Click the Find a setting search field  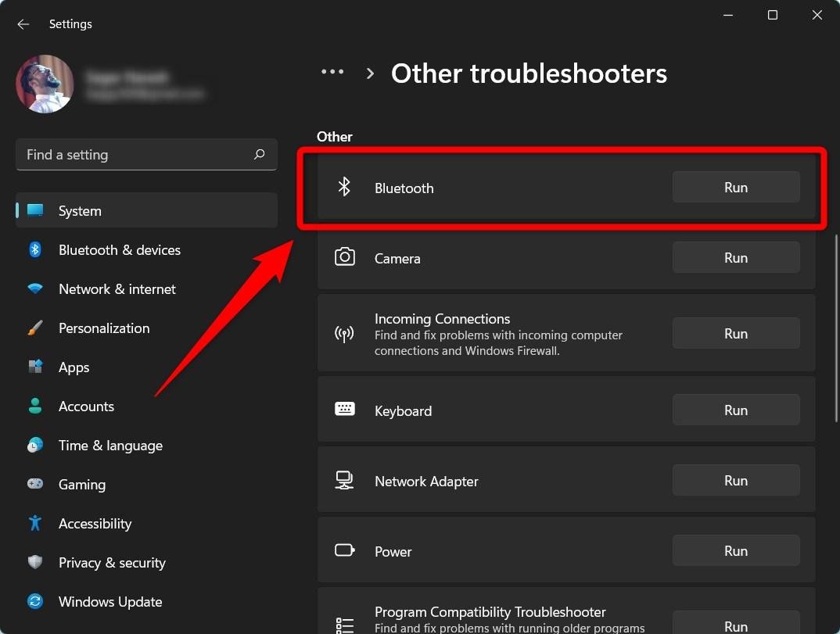146,154
